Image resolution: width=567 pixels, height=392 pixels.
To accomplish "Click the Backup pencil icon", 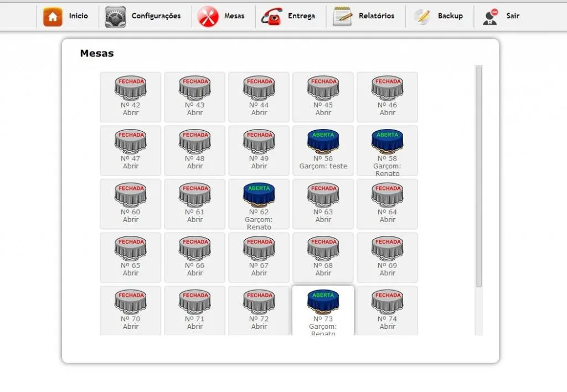I will 421,16.
